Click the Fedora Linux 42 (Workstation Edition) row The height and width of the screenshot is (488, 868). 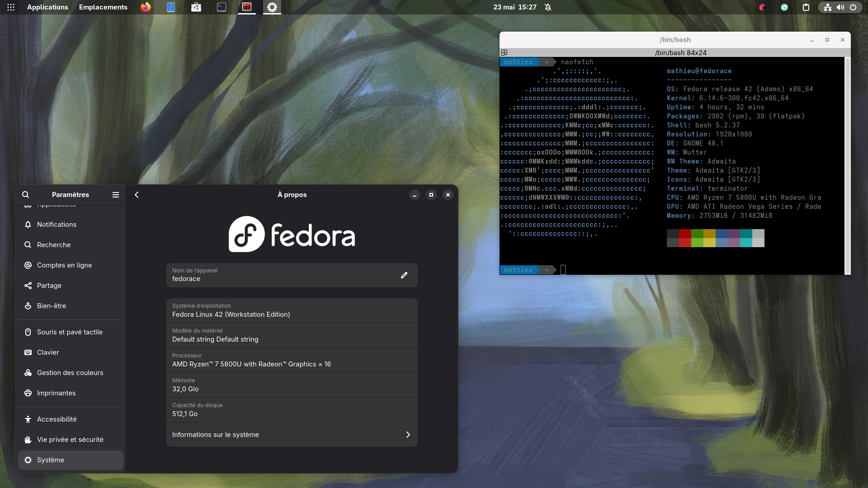click(x=292, y=310)
